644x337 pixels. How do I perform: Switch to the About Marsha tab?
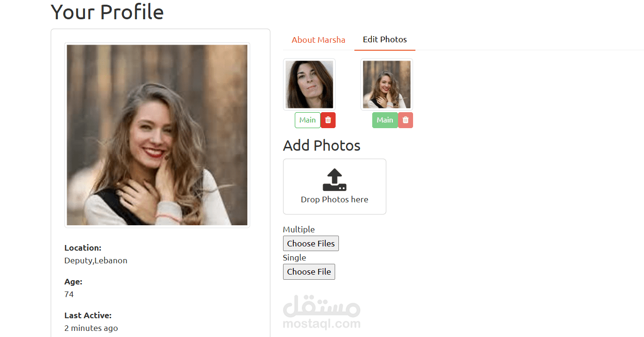(x=318, y=40)
